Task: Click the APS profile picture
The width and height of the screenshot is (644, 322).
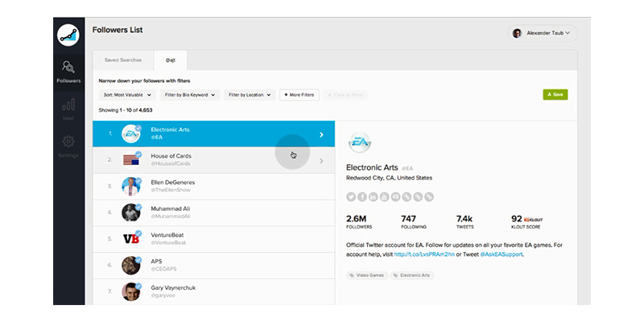Action: pyautogui.click(x=131, y=266)
